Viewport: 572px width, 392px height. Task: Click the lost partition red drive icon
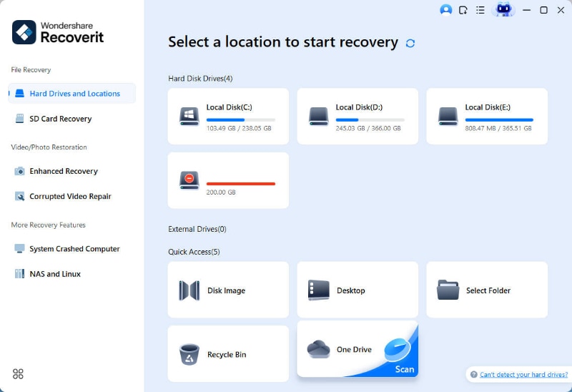pyautogui.click(x=189, y=180)
